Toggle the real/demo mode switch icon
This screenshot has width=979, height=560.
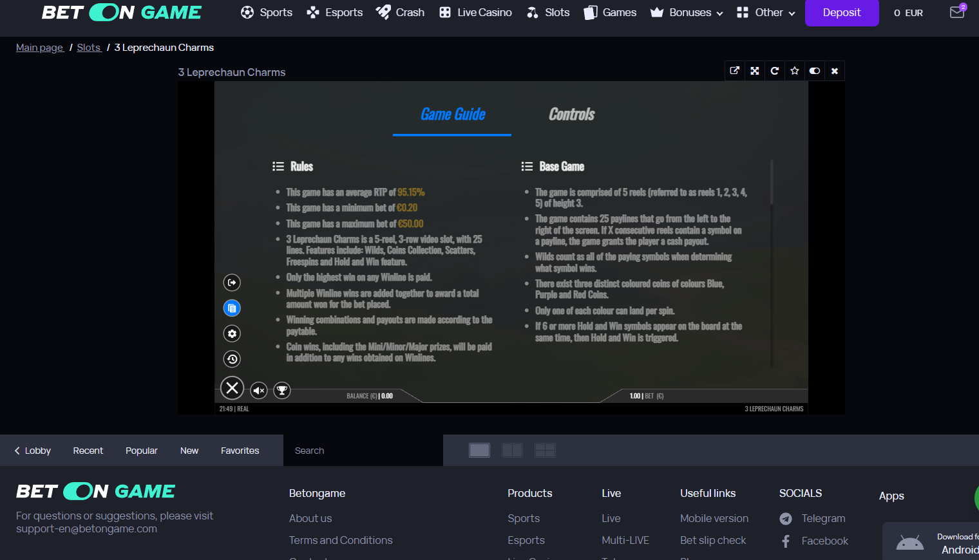pos(815,71)
